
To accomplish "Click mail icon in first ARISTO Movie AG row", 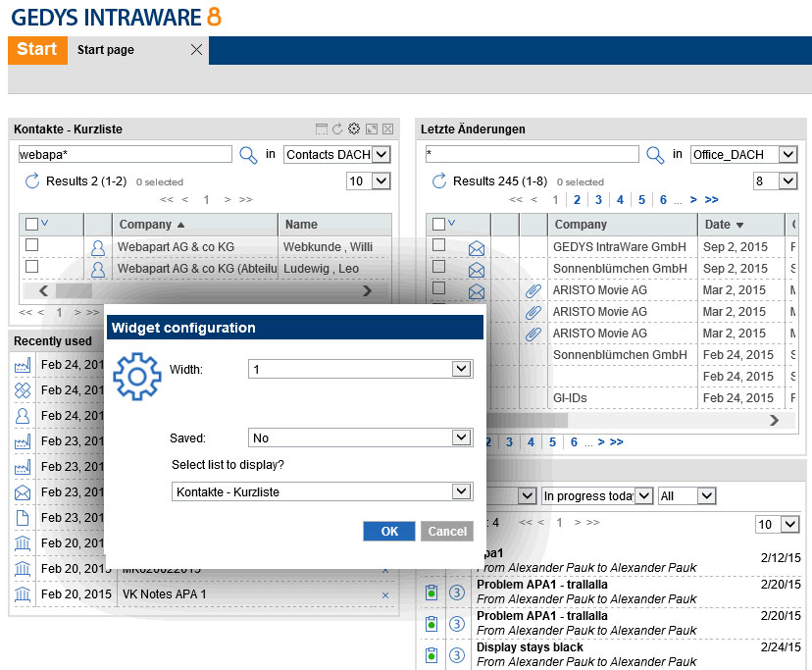I will 477,291.
